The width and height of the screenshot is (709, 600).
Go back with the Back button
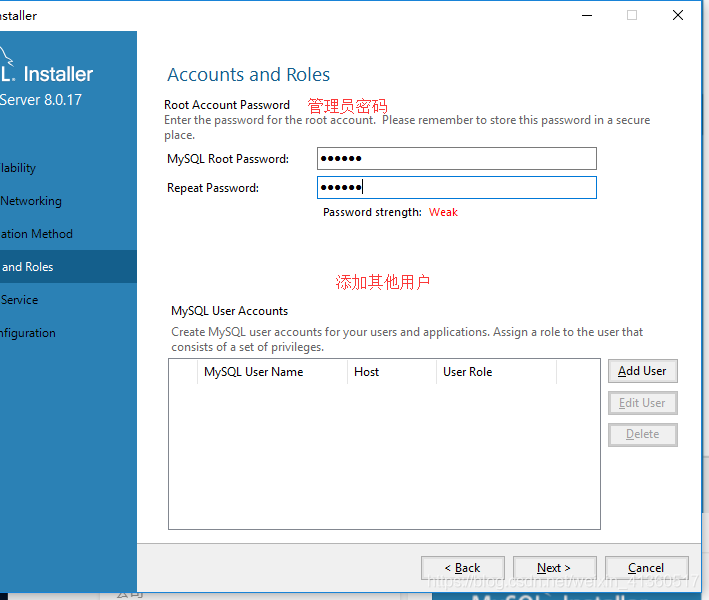point(463,568)
